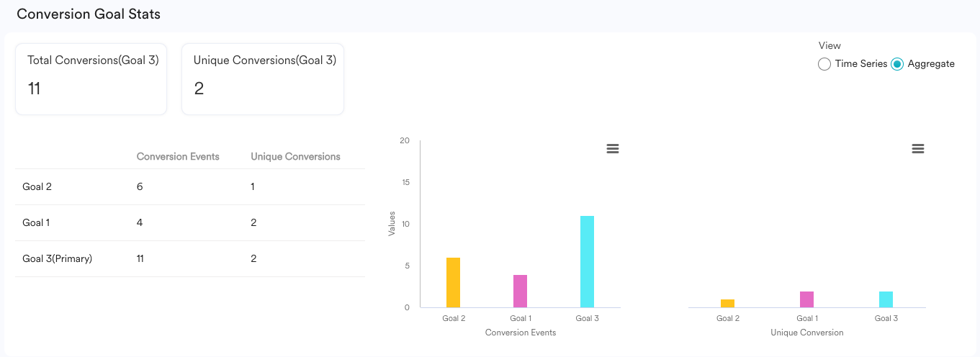980x357 pixels.
Task: Click the cyan Goal 3 Unique Conversion bar
Action: pos(886,299)
